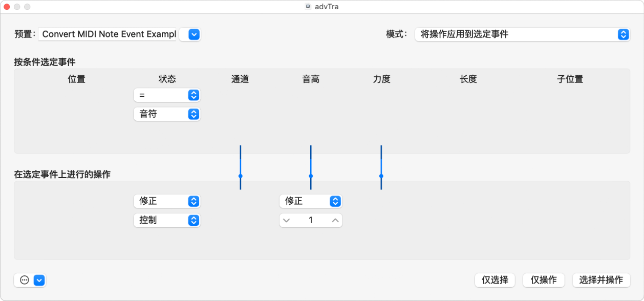Click the 仅操作 button
The width and height of the screenshot is (644, 301).
(543, 280)
